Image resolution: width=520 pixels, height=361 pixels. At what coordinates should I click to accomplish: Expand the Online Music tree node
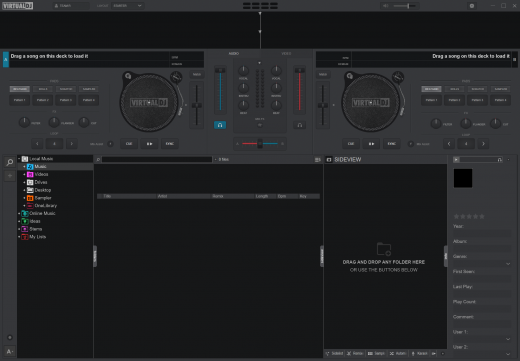coord(19,213)
